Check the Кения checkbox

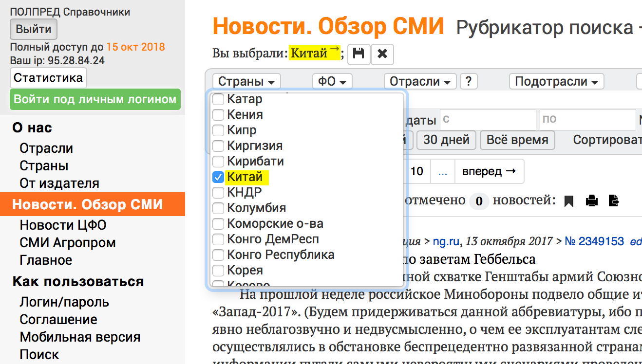(x=218, y=115)
